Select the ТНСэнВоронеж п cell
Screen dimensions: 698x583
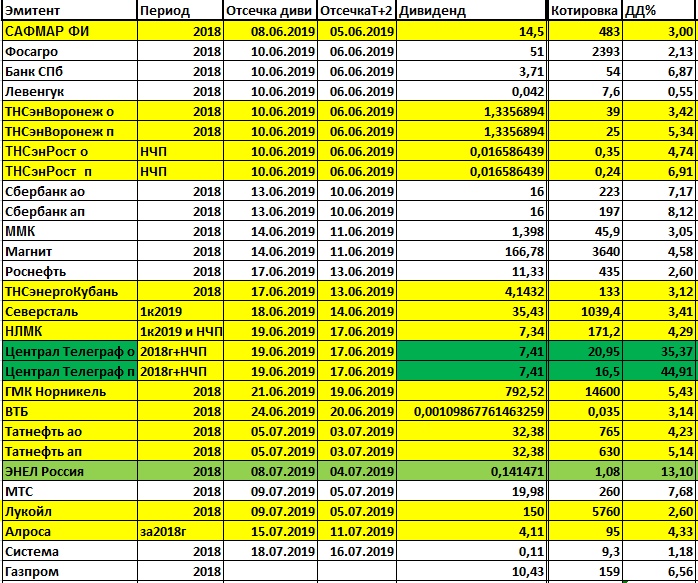(70, 131)
